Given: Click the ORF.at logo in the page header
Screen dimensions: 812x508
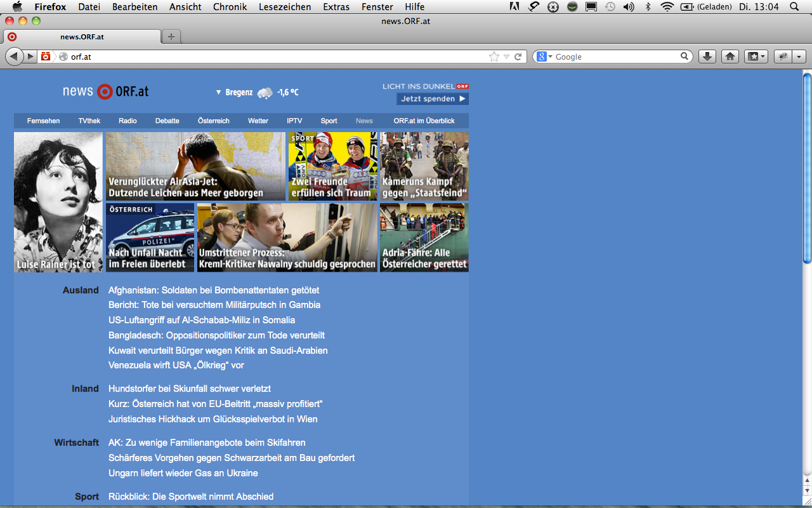Looking at the screenshot, I should pyautogui.click(x=105, y=91).
